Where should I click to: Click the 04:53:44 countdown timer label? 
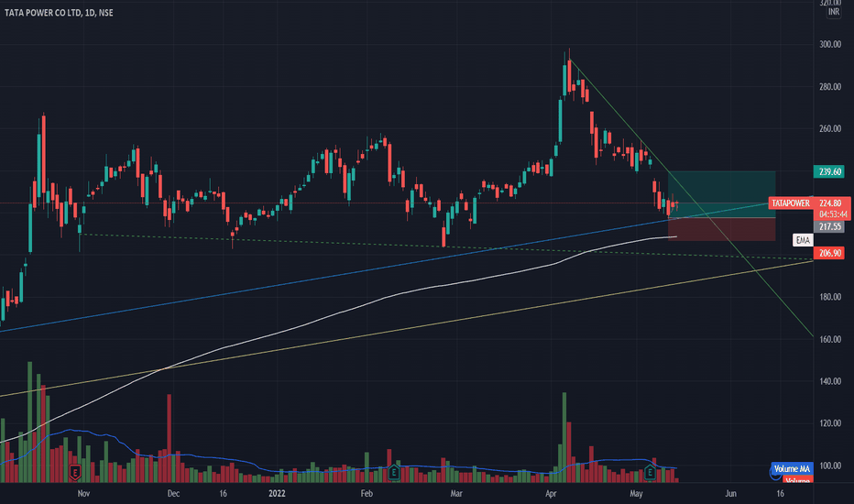833,214
